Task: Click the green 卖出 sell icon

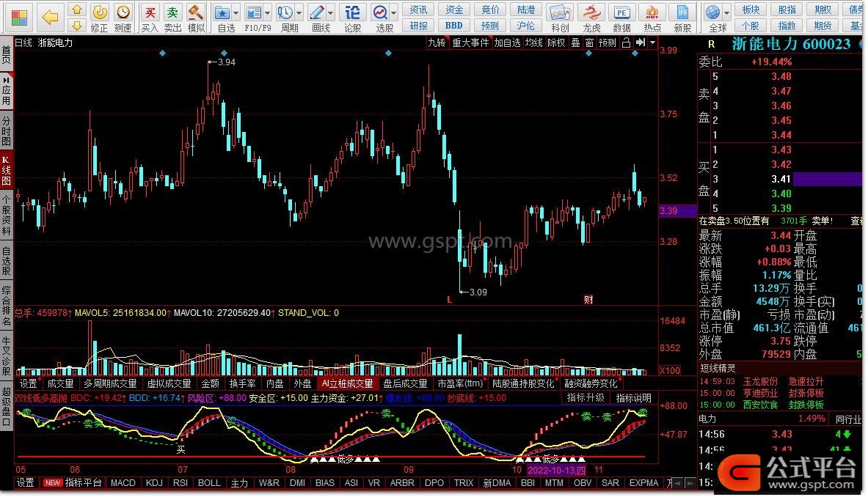Action: tap(172, 17)
